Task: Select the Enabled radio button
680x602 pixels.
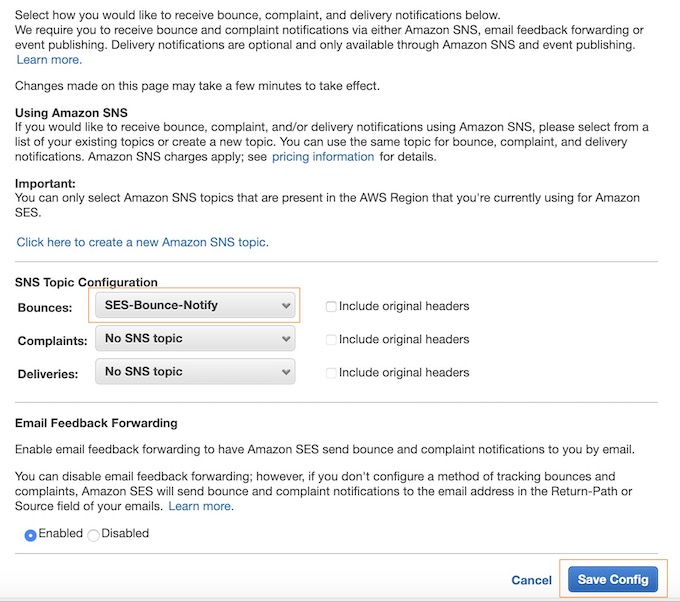Action: point(30,535)
